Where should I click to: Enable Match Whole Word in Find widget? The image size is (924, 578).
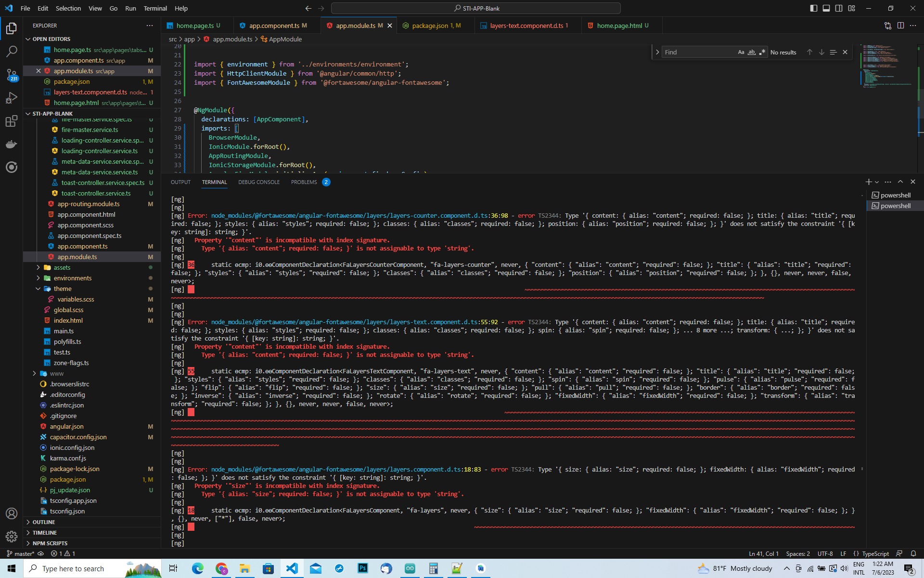click(x=751, y=52)
